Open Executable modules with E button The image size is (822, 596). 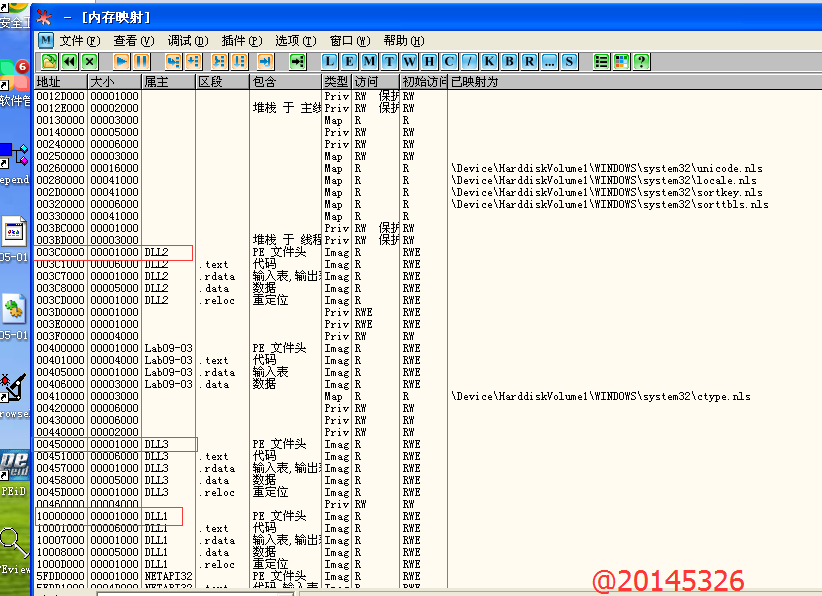pyautogui.click(x=349, y=62)
